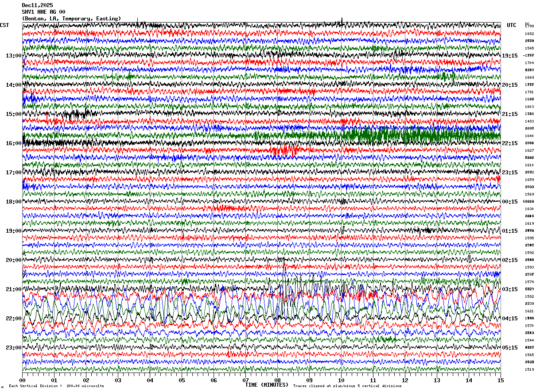This screenshot has height=392, width=536.
Task: Click the DC offset value 1603
Action: (x=529, y=107)
